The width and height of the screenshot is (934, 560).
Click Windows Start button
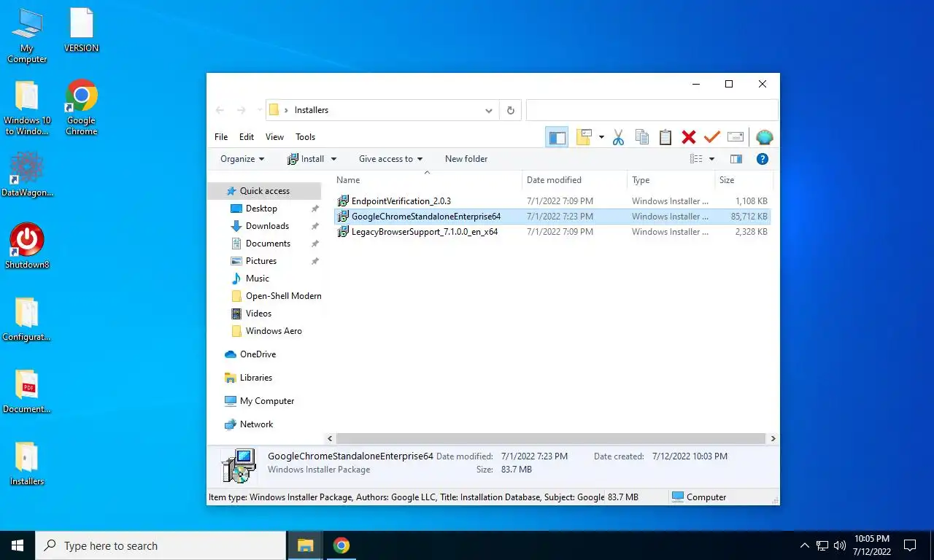[18, 545]
